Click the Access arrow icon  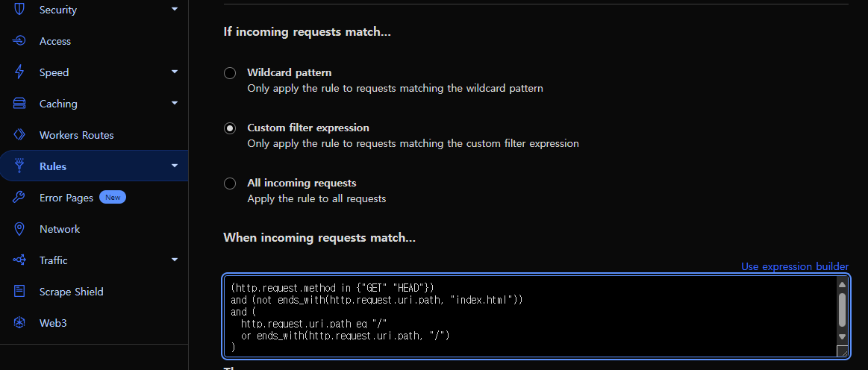[19, 41]
